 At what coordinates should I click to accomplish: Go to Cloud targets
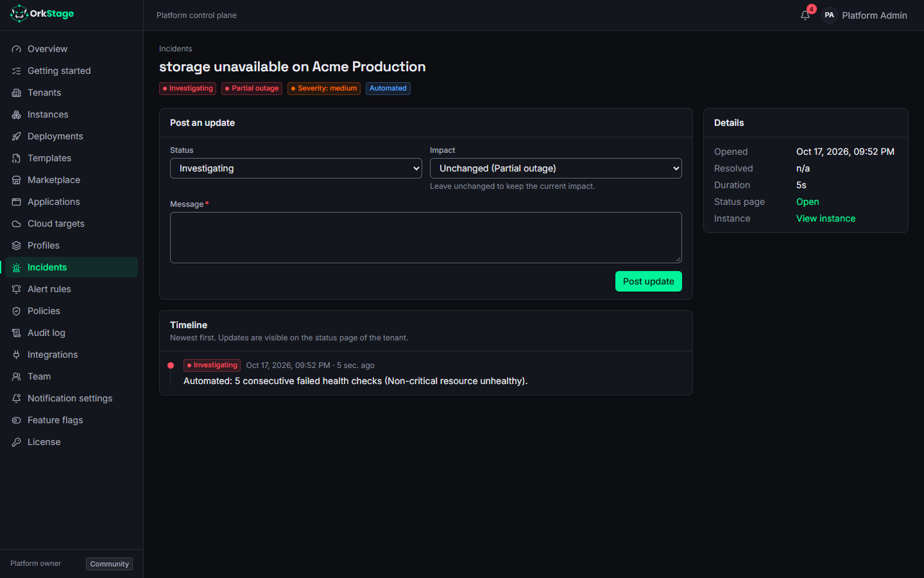coord(71,223)
